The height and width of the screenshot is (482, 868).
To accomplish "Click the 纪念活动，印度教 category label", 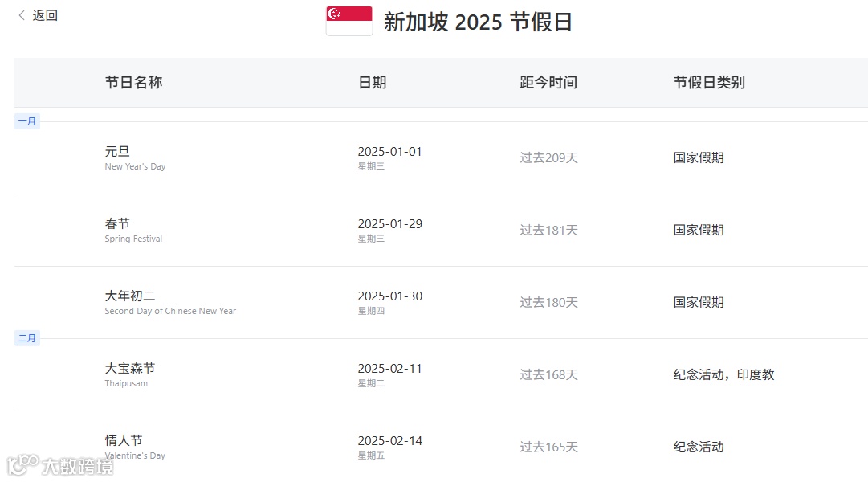I will coord(723,374).
